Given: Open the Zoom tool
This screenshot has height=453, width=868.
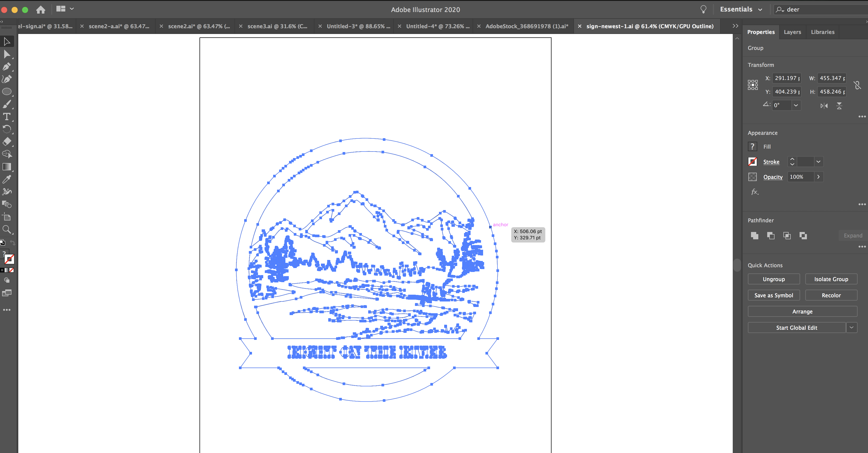Looking at the screenshot, I should pyautogui.click(x=7, y=230).
